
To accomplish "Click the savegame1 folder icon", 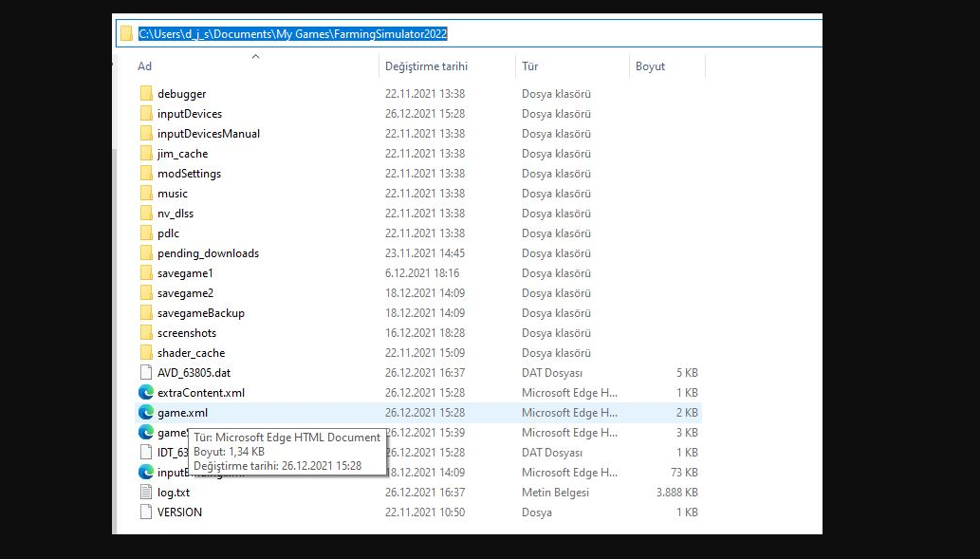I will (146, 273).
